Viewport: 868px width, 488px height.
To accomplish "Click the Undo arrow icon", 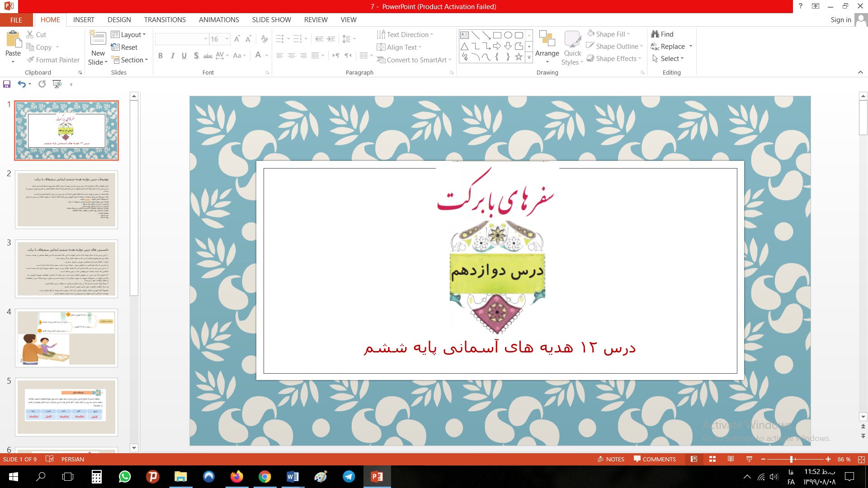I will [21, 84].
